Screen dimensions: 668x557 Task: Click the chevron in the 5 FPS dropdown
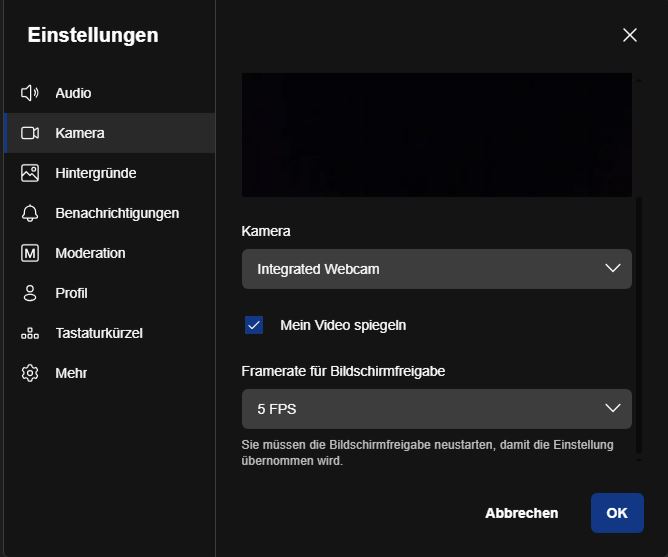coord(613,408)
